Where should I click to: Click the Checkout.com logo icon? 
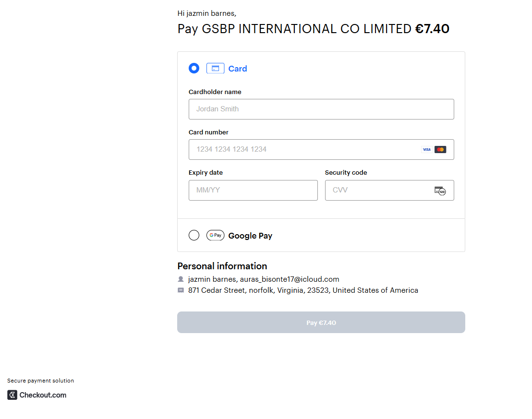pyautogui.click(x=12, y=395)
